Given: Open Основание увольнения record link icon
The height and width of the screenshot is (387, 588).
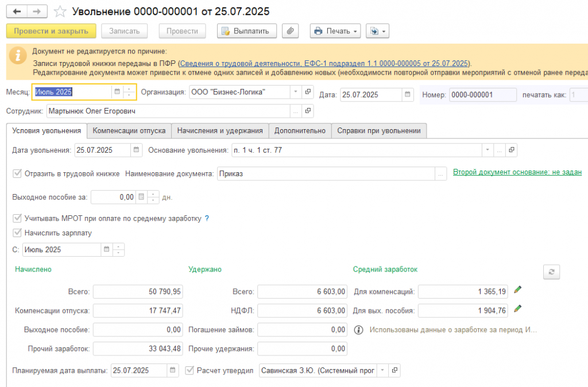Looking at the screenshot, I should [x=511, y=150].
